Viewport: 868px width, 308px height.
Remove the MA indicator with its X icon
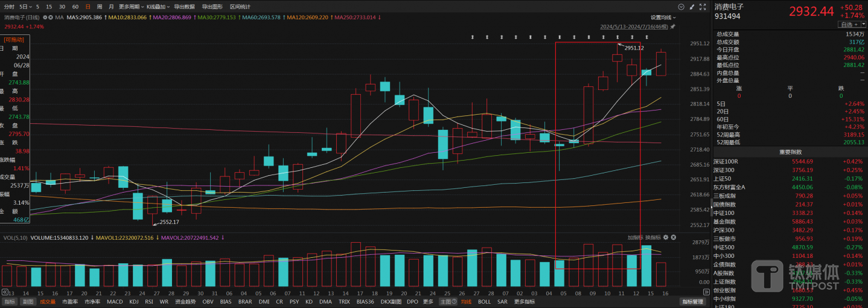tap(50, 18)
